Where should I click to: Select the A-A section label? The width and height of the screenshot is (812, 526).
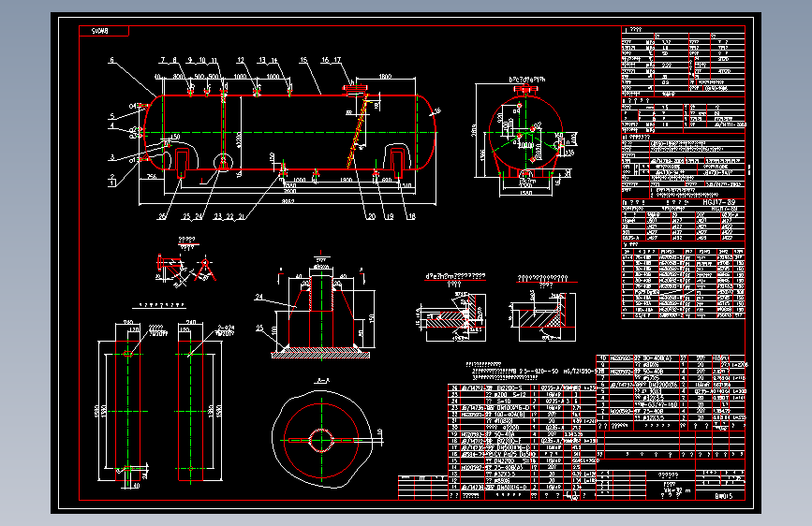(322, 381)
